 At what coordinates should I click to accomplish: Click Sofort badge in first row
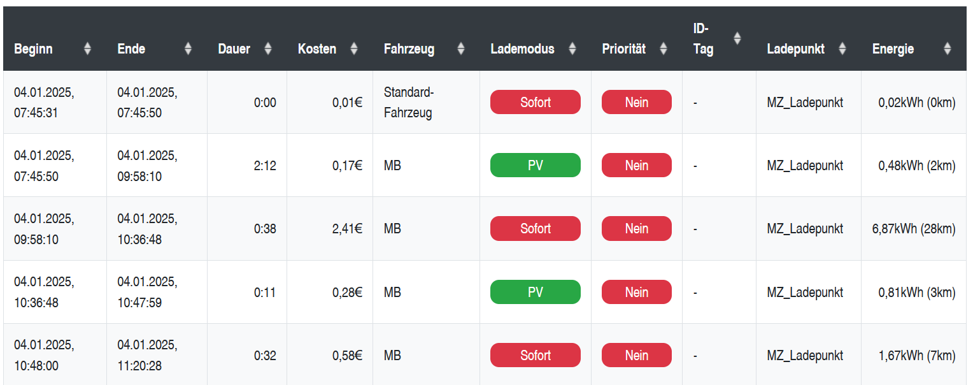click(x=536, y=102)
